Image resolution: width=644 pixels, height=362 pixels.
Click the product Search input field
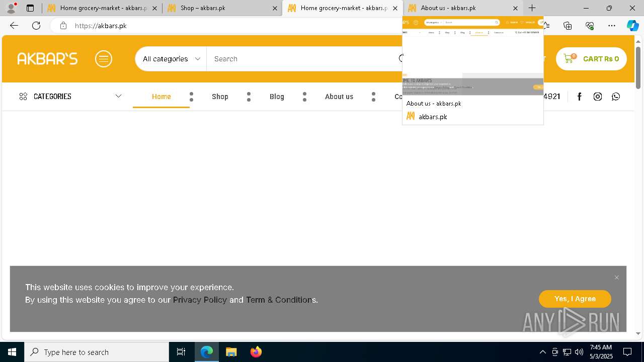(x=304, y=59)
